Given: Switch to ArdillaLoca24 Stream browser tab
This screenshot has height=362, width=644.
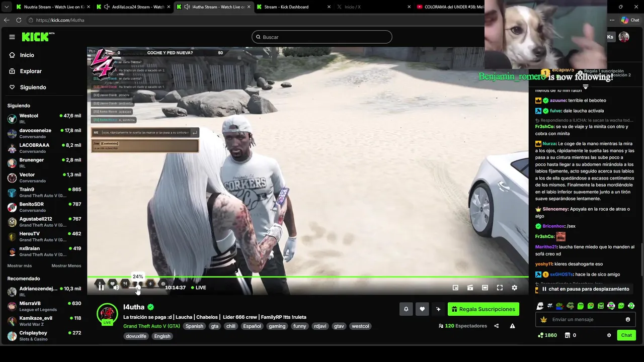Looking at the screenshot, I should (133, 7).
